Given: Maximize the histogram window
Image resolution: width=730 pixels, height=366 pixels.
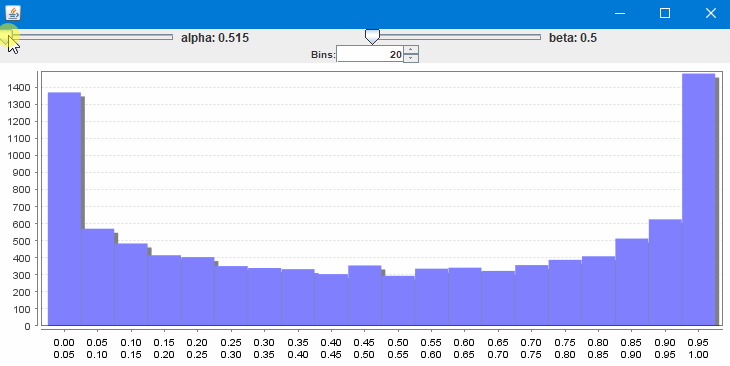Looking at the screenshot, I should tap(665, 14).
